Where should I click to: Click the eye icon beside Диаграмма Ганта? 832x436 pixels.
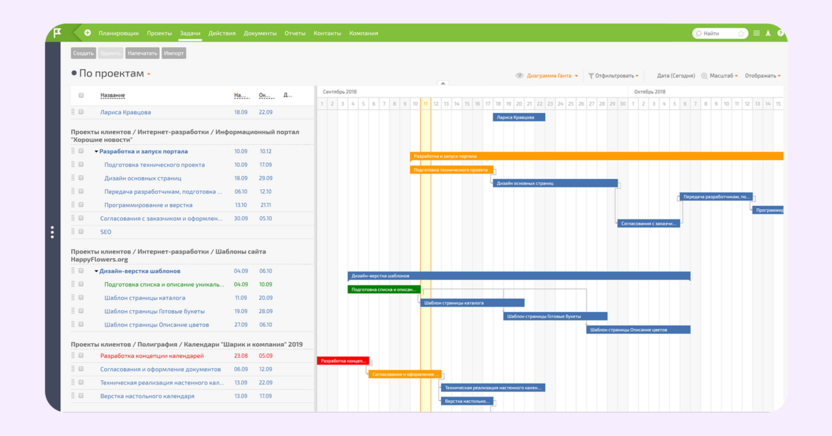point(519,76)
